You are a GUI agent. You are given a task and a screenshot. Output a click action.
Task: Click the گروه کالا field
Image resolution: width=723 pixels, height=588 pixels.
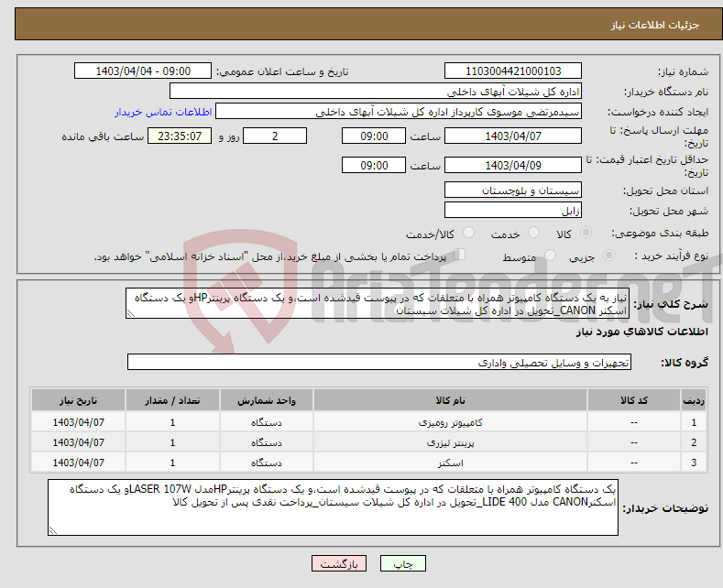coord(379,362)
